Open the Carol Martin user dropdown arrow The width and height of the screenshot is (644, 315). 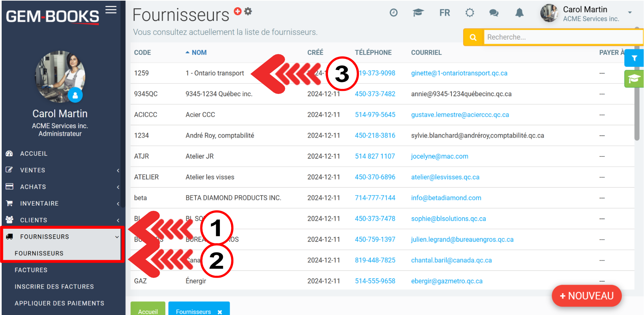pyautogui.click(x=630, y=13)
